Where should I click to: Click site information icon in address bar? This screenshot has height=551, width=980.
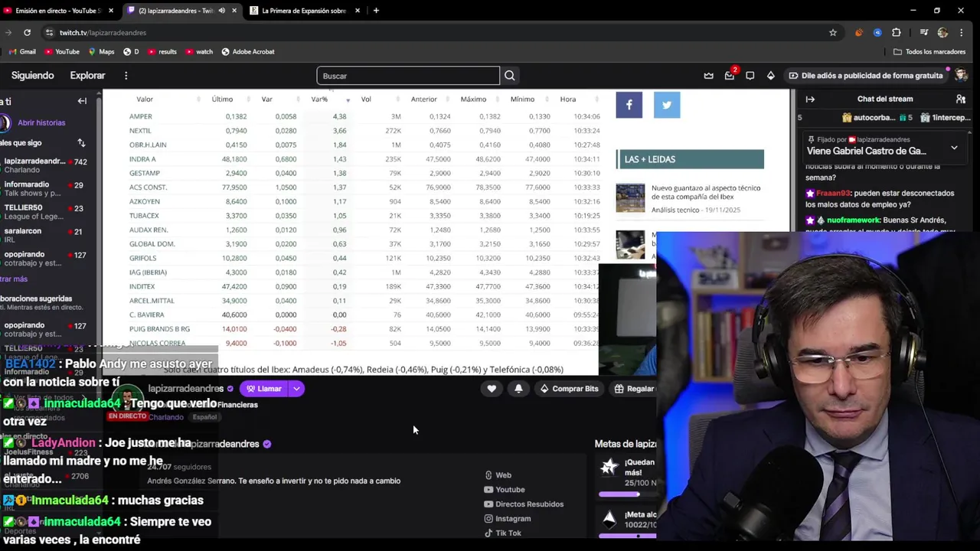tap(50, 32)
